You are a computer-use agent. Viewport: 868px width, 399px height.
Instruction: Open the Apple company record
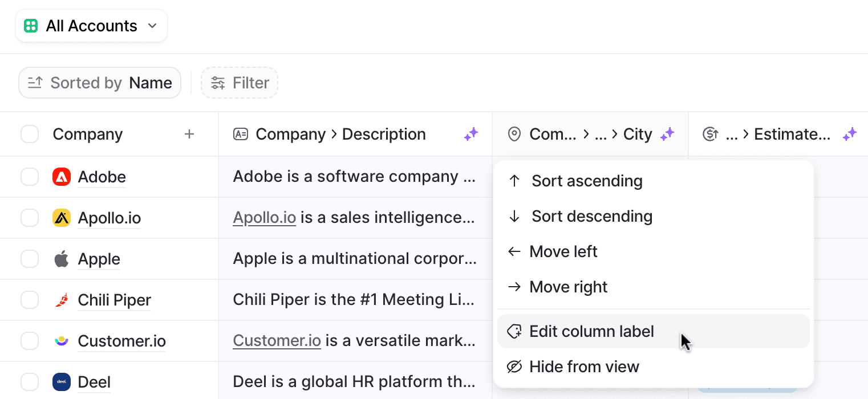[99, 259]
